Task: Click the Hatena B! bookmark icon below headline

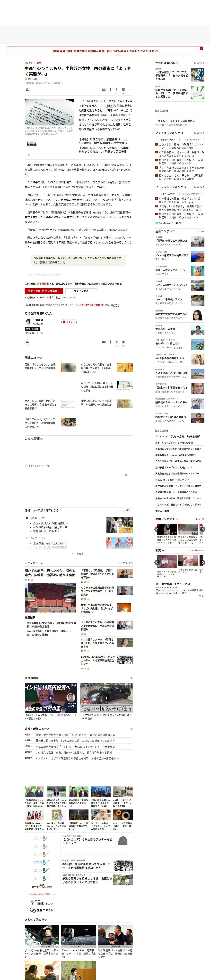Action: point(123,90)
